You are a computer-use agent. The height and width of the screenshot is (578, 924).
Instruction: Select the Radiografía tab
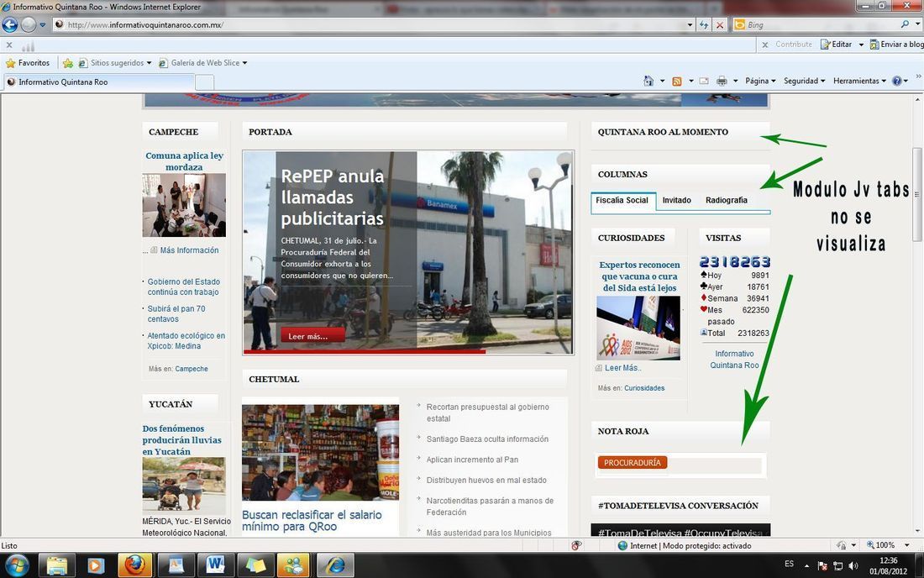[x=727, y=200]
